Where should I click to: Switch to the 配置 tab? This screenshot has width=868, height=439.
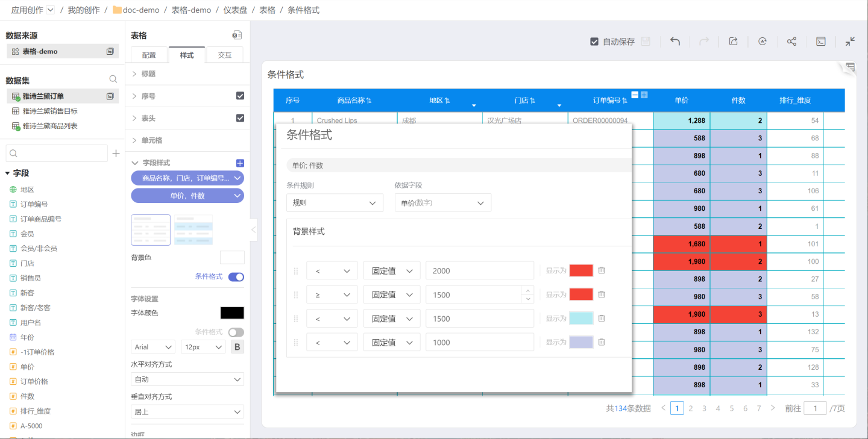click(x=149, y=55)
